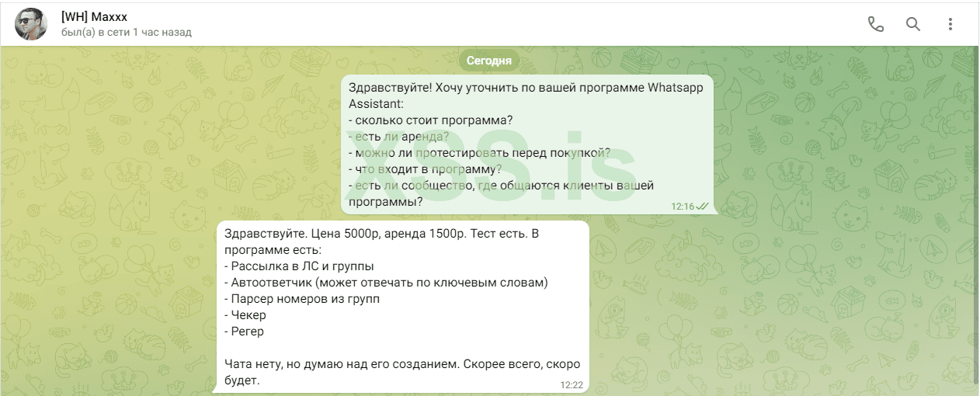The width and height of the screenshot is (980, 396).
Task: Click the line "что входит в программу?"
Action: pyautogui.click(x=425, y=168)
